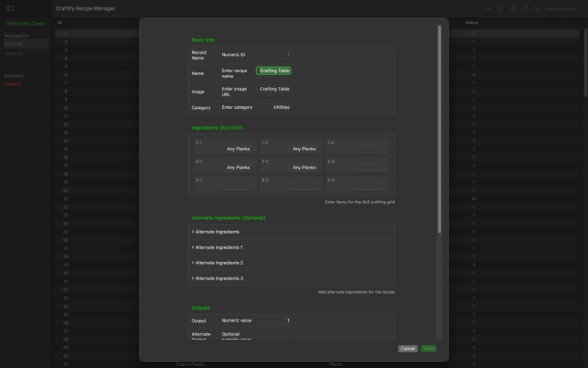This screenshot has height=368, width=588.
Task: Click the ID column header
Action: (x=60, y=23)
